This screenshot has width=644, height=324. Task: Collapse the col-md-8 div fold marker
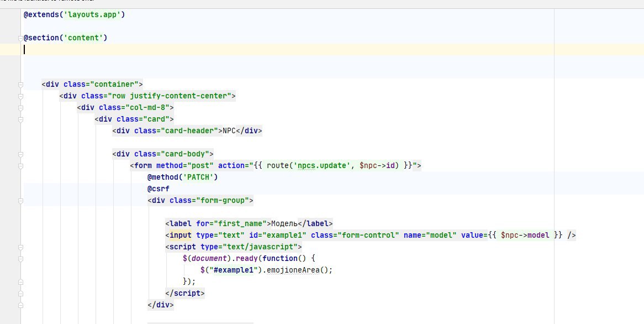[20, 108]
